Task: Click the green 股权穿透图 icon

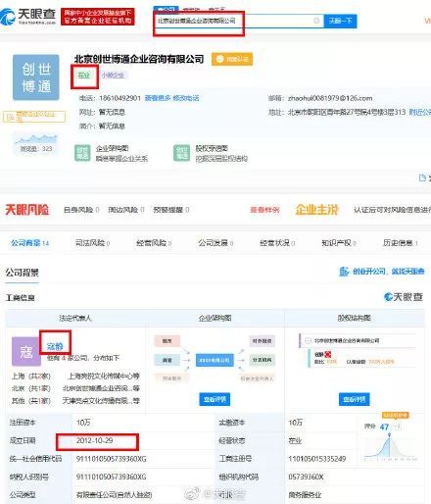Action: point(181,153)
